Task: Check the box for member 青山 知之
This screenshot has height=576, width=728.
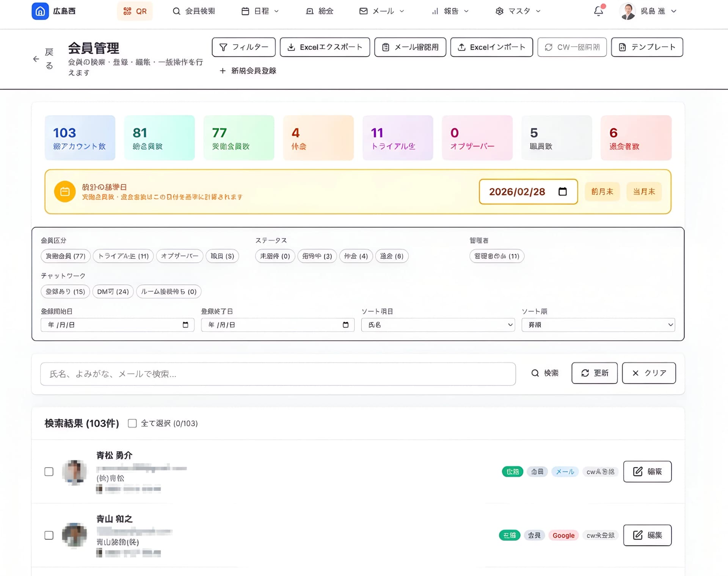Action: coord(49,535)
